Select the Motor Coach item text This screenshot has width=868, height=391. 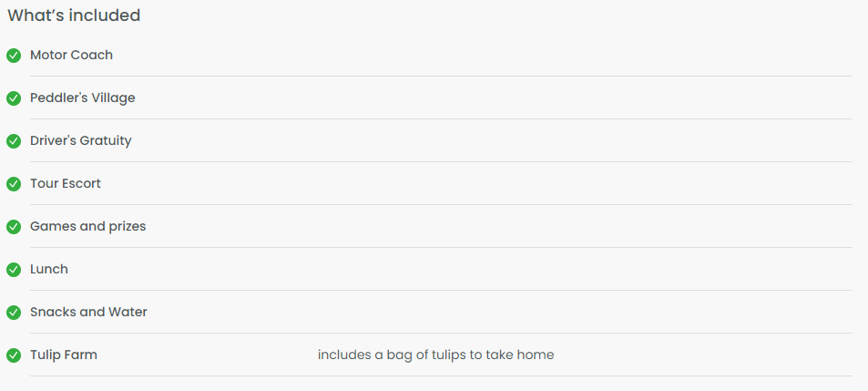(x=71, y=55)
